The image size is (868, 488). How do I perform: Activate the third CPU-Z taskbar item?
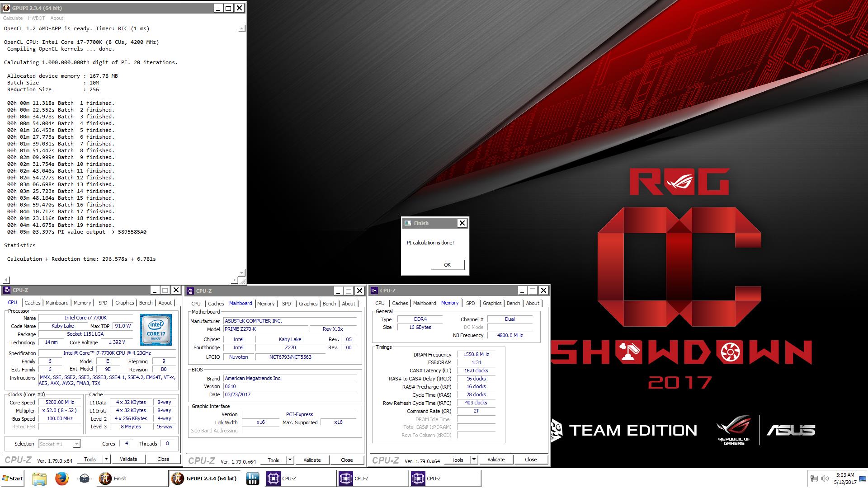coord(444,479)
